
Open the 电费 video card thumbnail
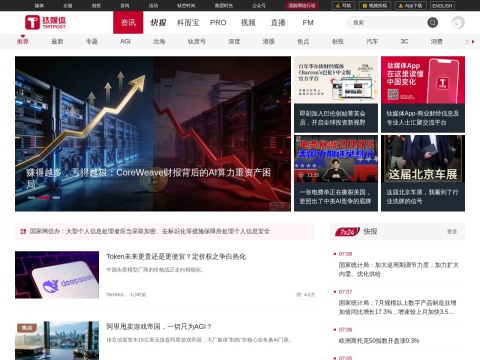click(x=336, y=159)
